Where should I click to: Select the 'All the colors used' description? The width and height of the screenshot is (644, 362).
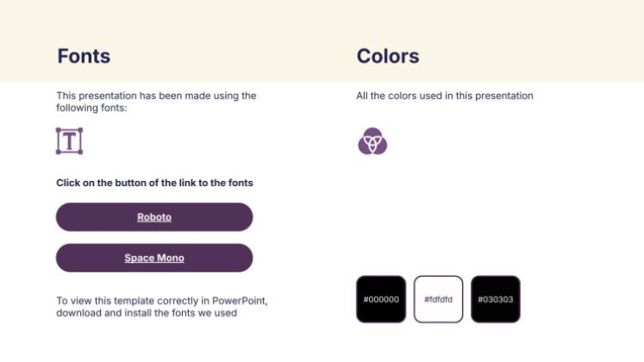[445, 96]
